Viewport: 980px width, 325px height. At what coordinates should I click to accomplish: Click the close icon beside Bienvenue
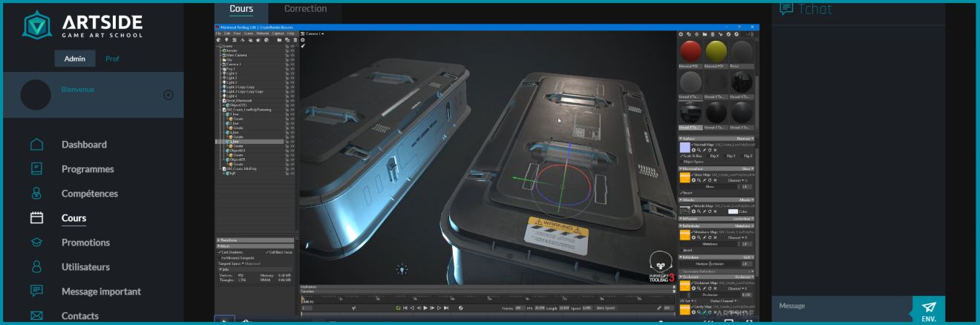pyautogui.click(x=168, y=95)
